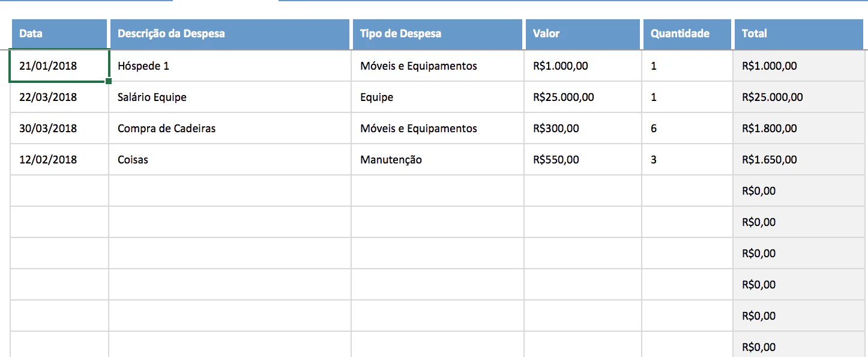Select the cell showing R$25.000,00 value
The height and width of the screenshot is (357, 868).
[x=582, y=97]
